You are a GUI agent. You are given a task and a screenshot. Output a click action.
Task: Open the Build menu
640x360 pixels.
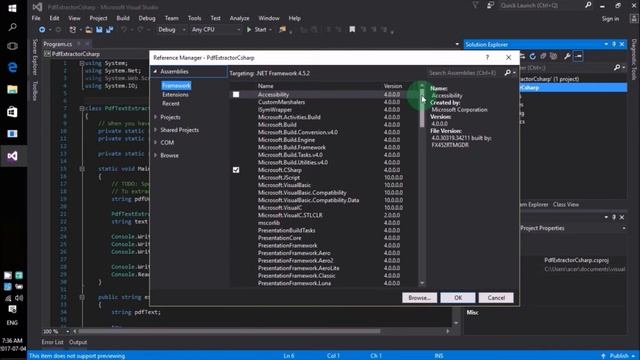123,18
